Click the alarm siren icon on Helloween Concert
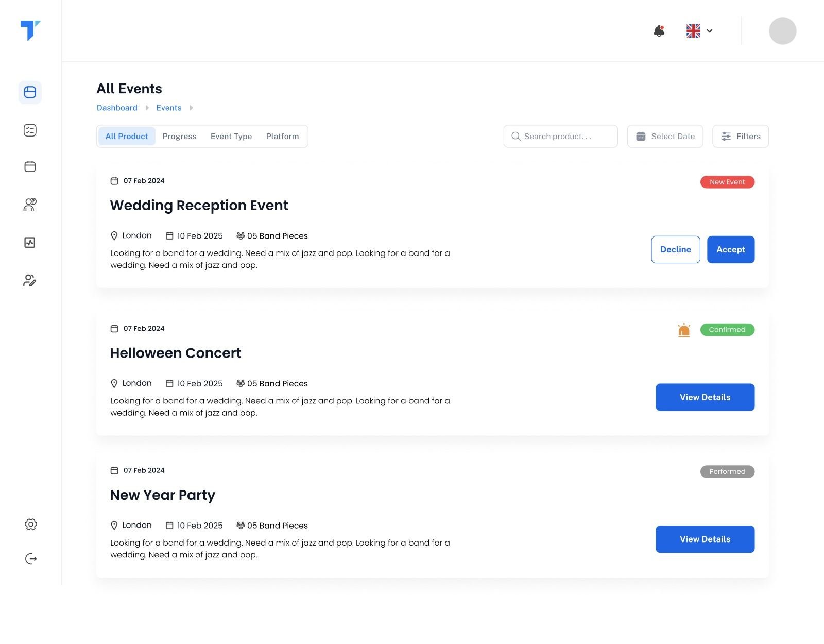 pos(684,330)
